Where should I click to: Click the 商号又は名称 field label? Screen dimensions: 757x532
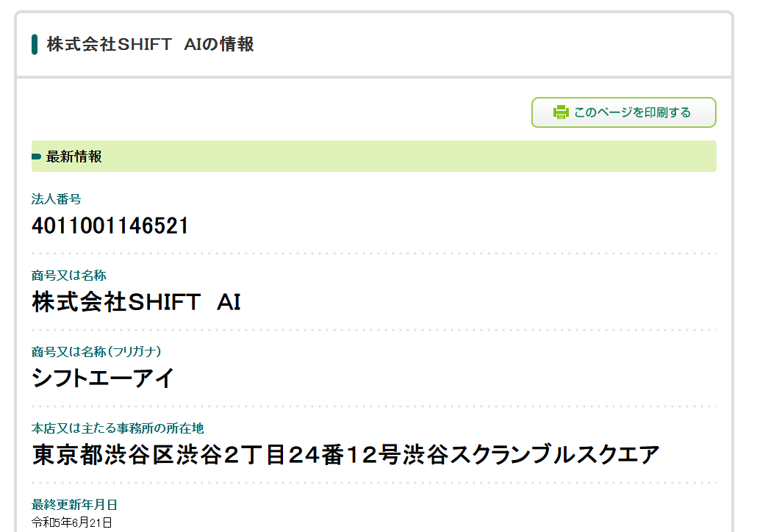point(68,275)
